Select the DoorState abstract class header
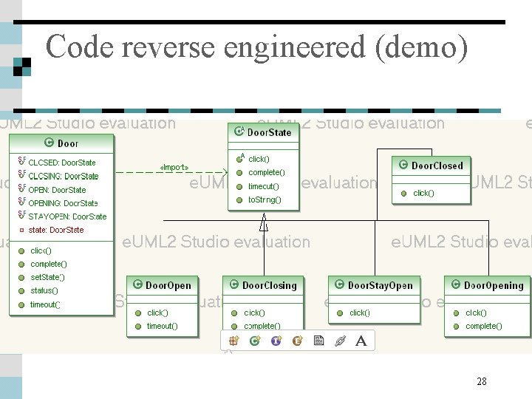The image size is (532, 399). 263,132
